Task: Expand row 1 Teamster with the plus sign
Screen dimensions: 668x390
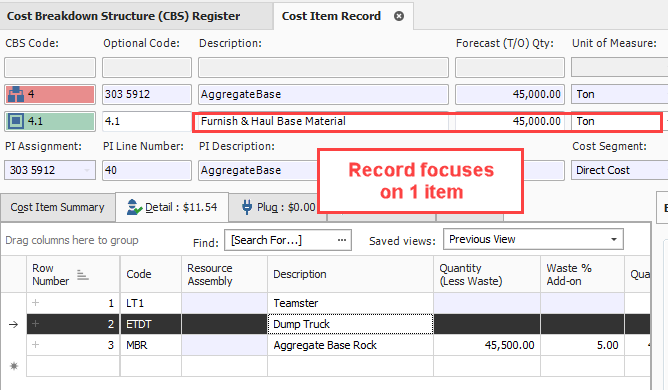Action: click(x=36, y=303)
